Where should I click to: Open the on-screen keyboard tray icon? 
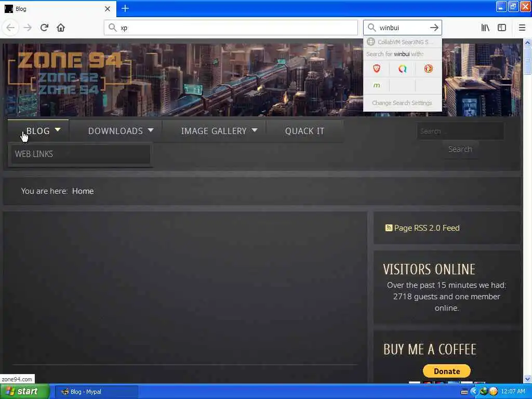[464, 392]
